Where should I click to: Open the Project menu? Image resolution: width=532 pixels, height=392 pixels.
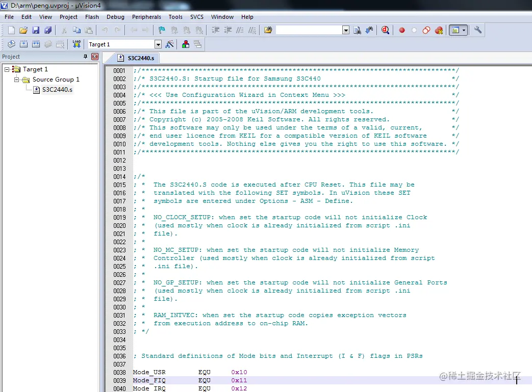(68, 17)
